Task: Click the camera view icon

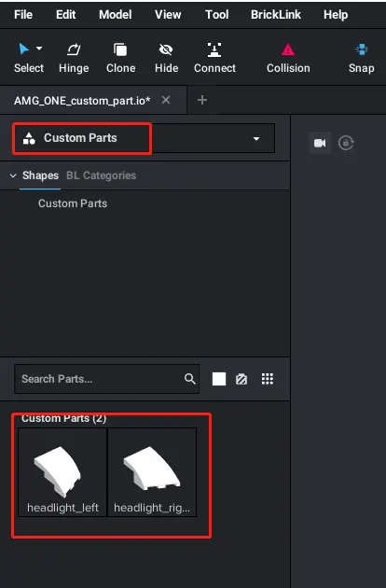Action: (320, 143)
